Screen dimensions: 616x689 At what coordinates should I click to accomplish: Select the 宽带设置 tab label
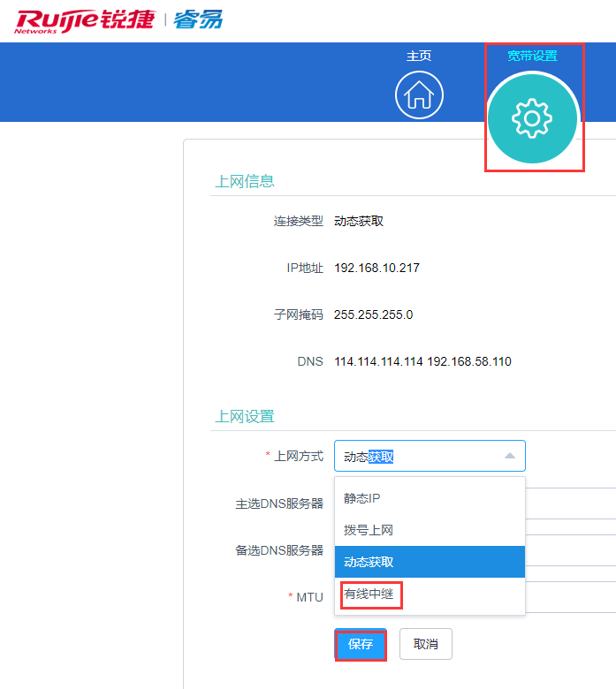tap(532, 56)
